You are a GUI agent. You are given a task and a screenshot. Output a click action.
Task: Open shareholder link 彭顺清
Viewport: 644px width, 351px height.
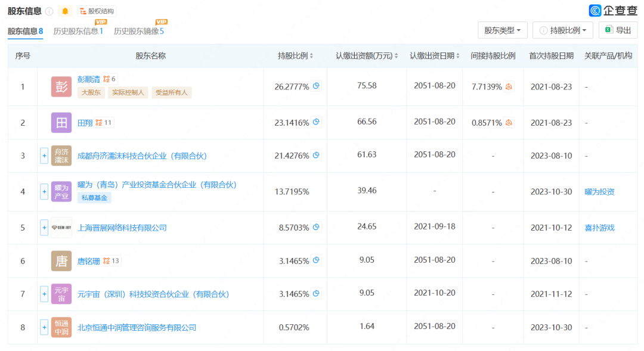click(89, 79)
